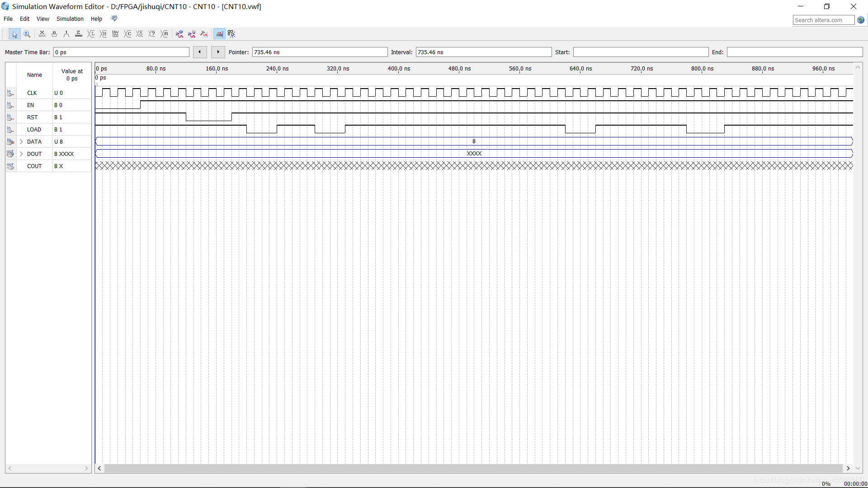
Task: Run Functional Simulation
Action: click(x=179, y=34)
